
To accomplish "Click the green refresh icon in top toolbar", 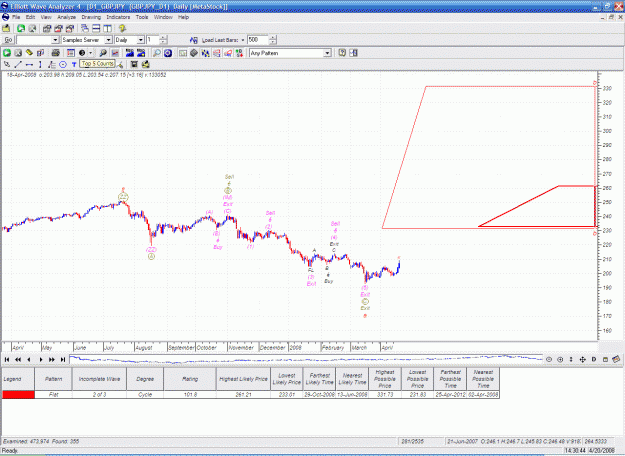I will 21,28.
